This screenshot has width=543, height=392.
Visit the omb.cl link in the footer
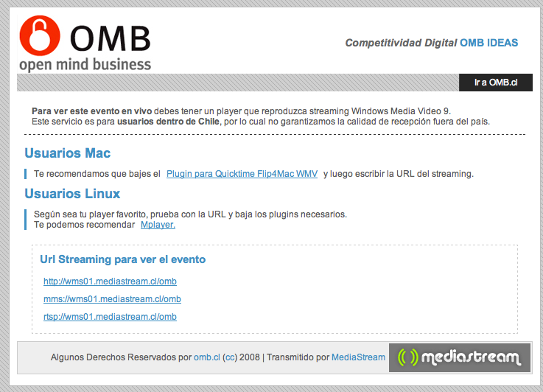207,357
